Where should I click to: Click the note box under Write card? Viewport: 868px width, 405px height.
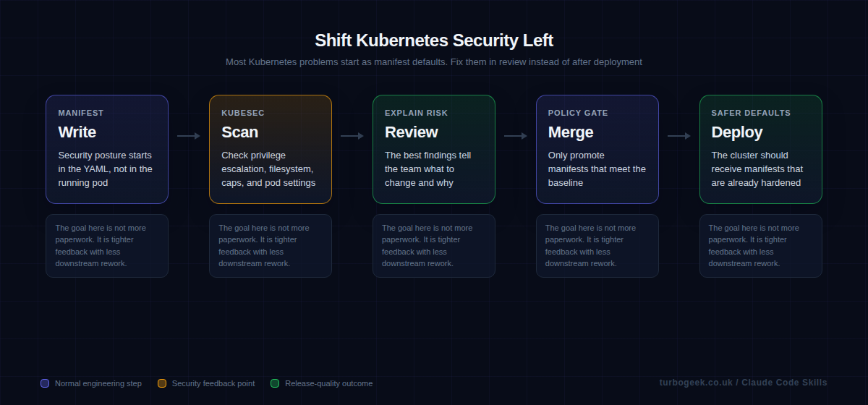click(x=107, y=246)
